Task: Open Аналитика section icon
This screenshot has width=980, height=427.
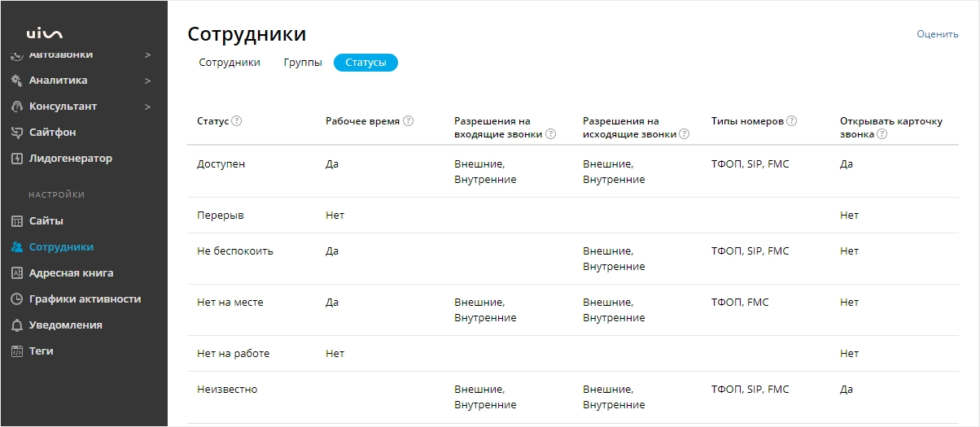Action: [16, 81]
